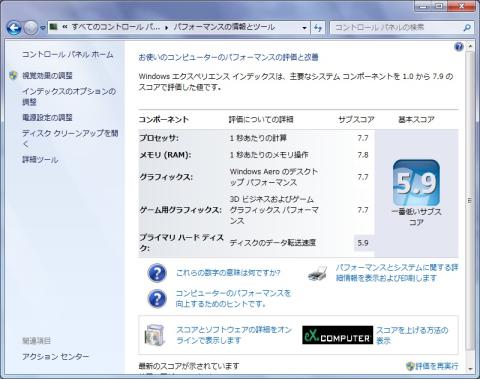Click ディスクのデータ転送速度 description text
The image size is (480, 379).
coord(273,243)
